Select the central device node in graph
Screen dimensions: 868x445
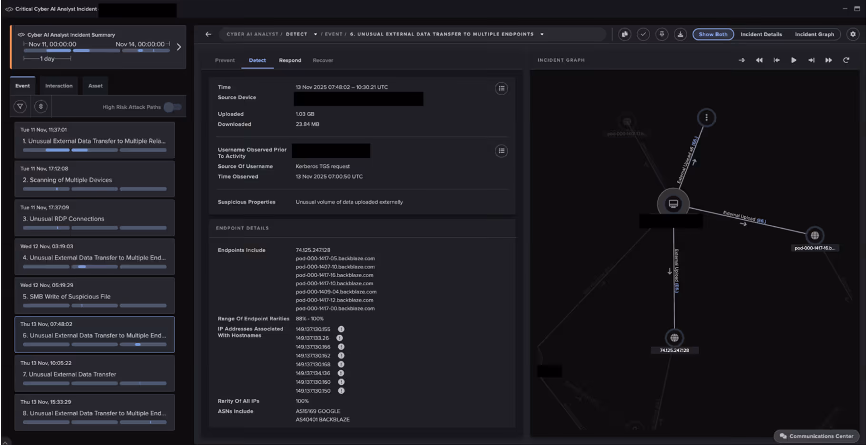(673, 204)
